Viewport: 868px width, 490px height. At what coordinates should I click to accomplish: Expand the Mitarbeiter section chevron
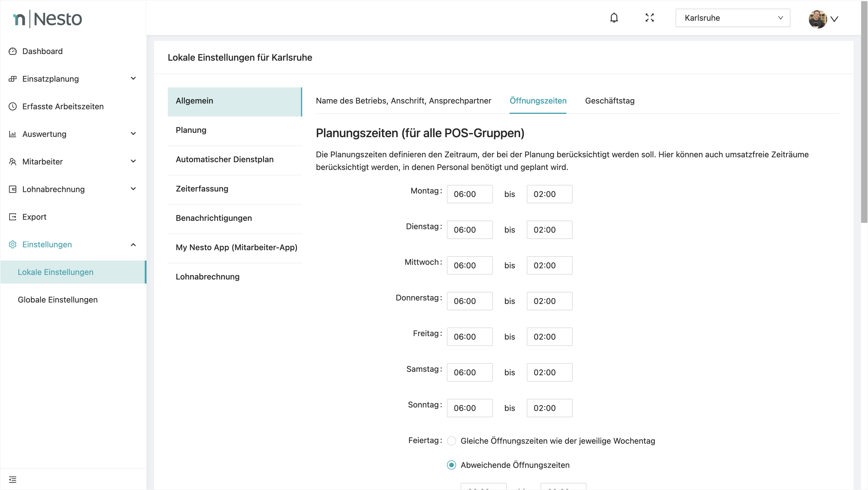tap(133, 161)
